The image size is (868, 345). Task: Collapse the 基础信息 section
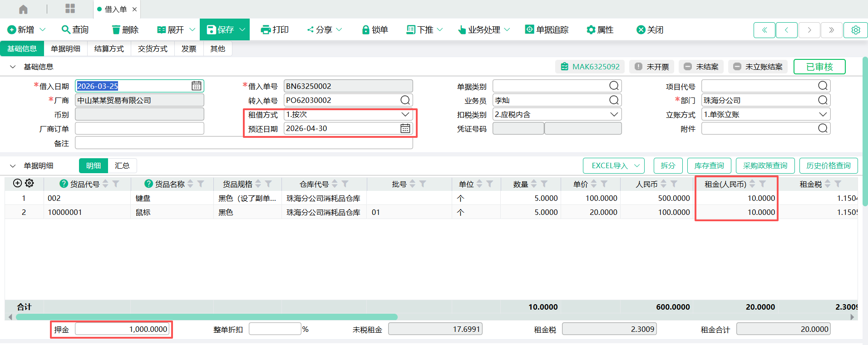(x=13, y=67)
